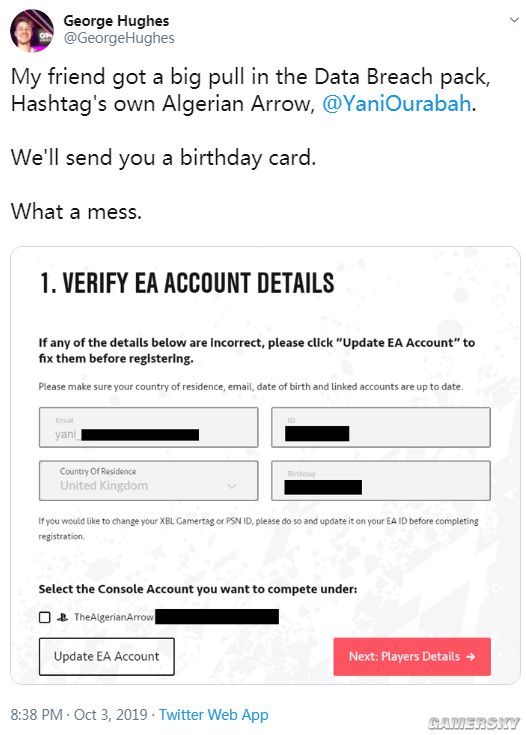The width and height of the screenshot is (526, 735).
Task: Click the George Hughes display name
Action: pyautogui.click(x=116, y=21)
